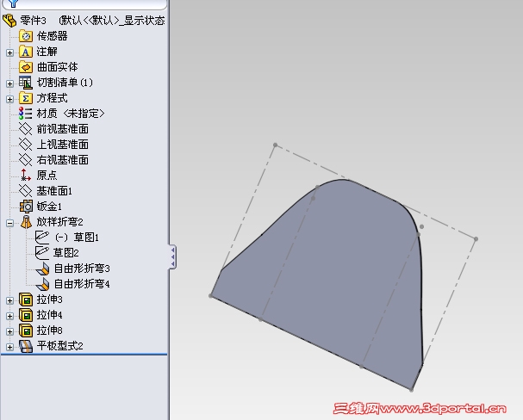Screen dimensions: 523x420
Task: Select the 放样折弯2 label
Action: (x=59, y=222)
